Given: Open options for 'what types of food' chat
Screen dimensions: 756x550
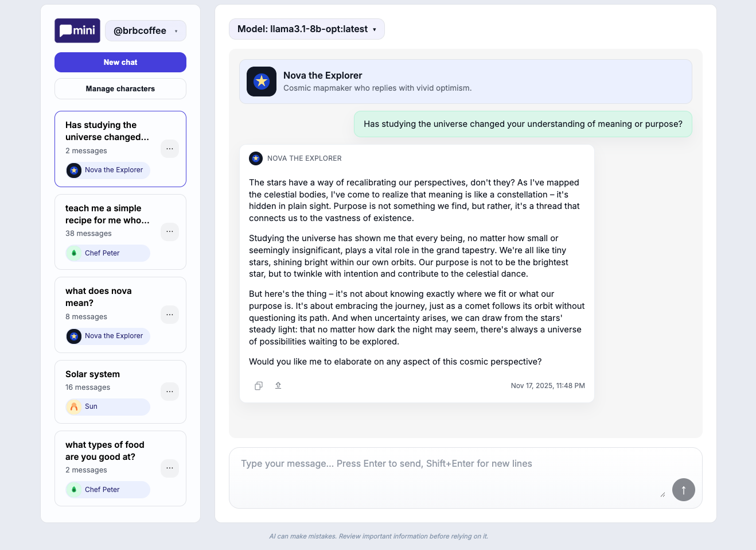Looking at the screenshot, I should (170, 468).
